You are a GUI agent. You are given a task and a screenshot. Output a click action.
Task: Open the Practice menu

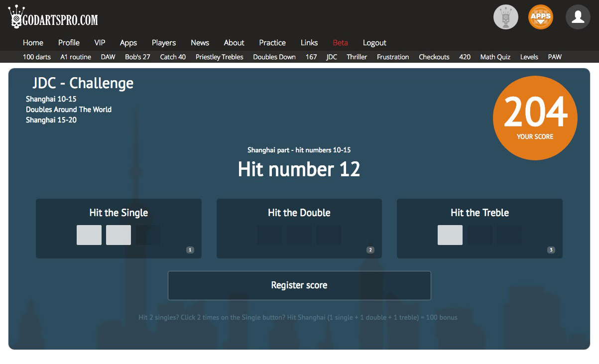pyautogui.click(x=272, y=43)
